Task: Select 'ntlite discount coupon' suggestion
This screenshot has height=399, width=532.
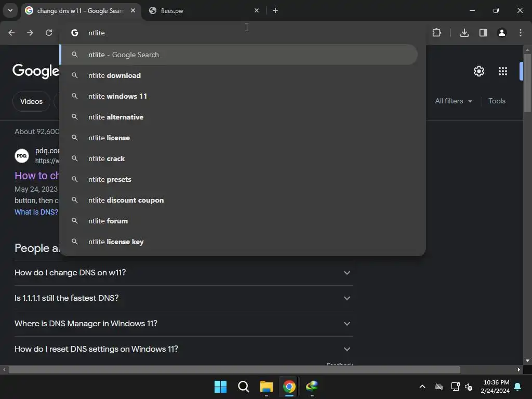Action: (x=239, y=200)
